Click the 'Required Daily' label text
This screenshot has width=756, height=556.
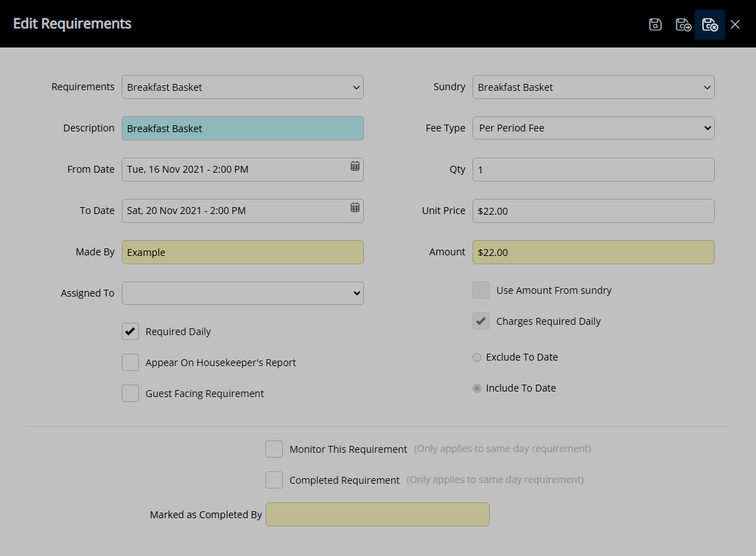[178, 332]
